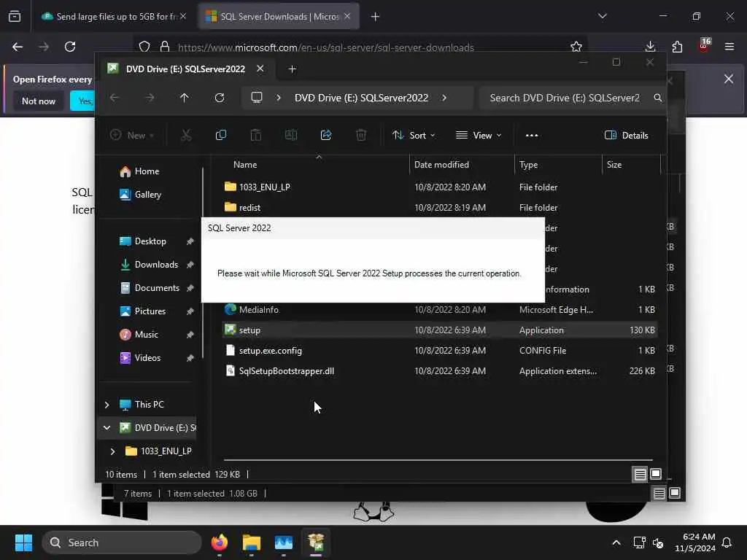Viewport: 747px width, 560px height.
Task: Click the Rename icon in Explorer toolbar
Action: pyautogui.click(x=291, y=135)
